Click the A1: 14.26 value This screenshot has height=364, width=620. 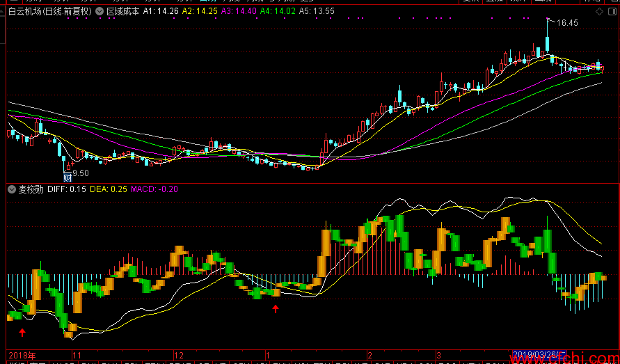(161, 11)
